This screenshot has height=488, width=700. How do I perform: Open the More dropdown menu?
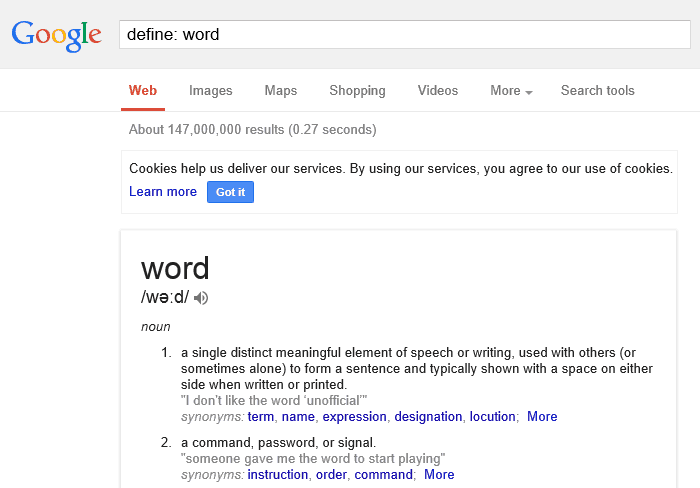(511, 91)
